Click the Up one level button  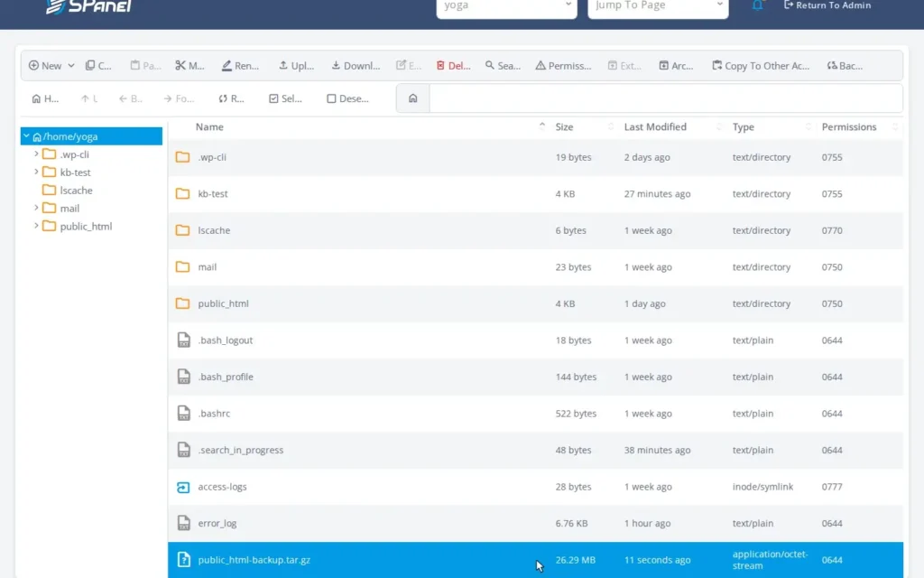click(x=89, y=98)
